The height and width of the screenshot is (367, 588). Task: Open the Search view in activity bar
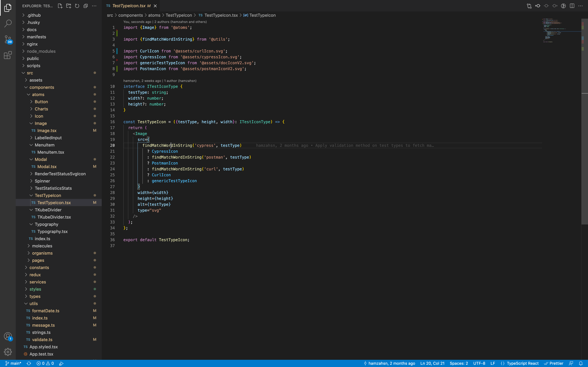8,24
